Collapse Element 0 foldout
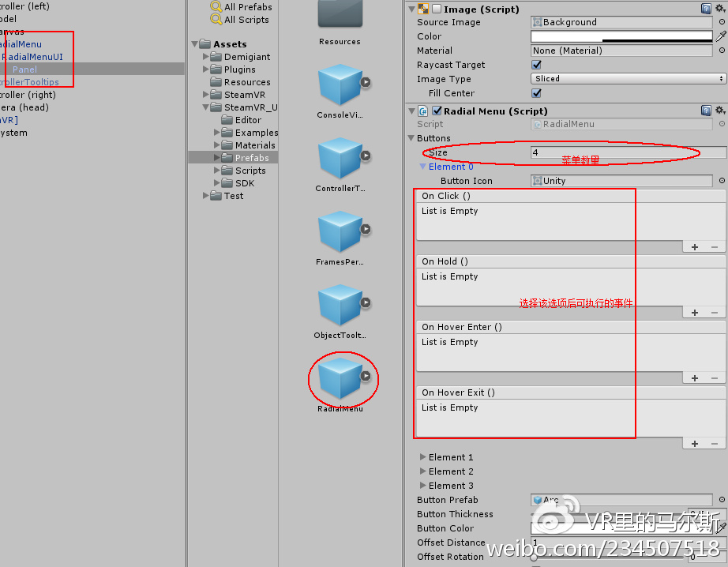The image size is (728, 567). 422,167
